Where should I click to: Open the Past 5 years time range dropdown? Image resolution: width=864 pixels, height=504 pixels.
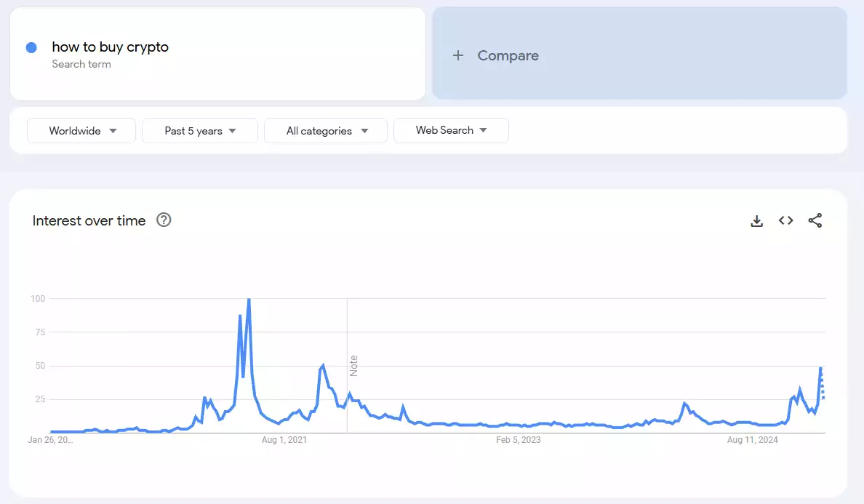click(199, 130)
